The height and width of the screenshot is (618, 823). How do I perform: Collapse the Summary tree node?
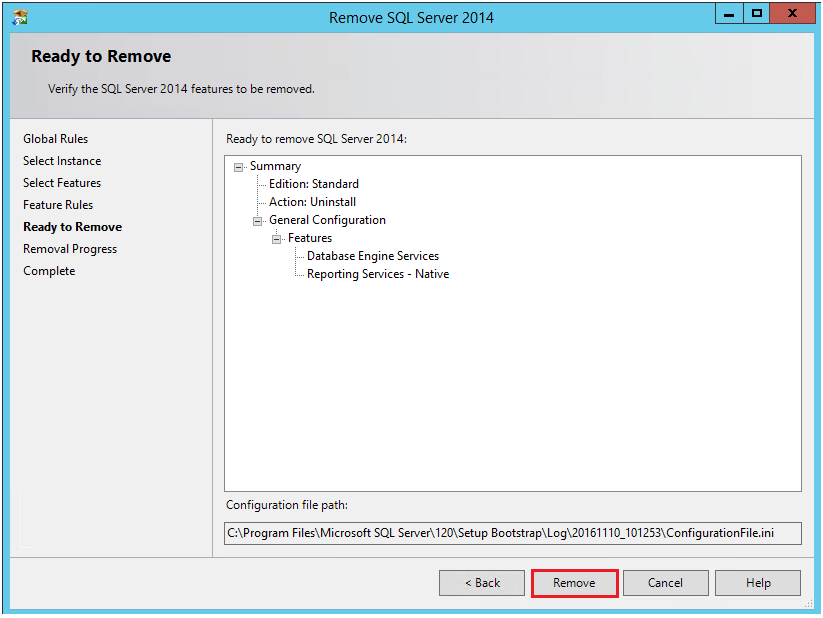238,167
